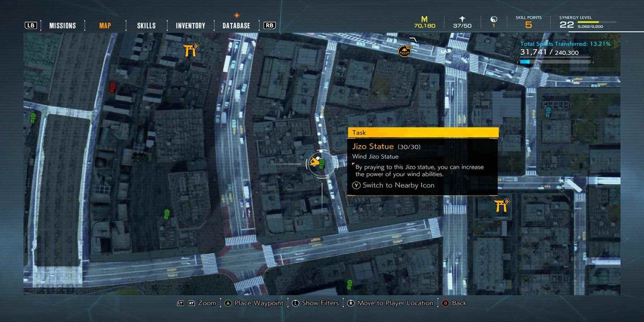Image resolution: width=644 pixels, height=322 pixels.
Task: Click the left-stick icon beside Show Filters
Action: (295, 303)
